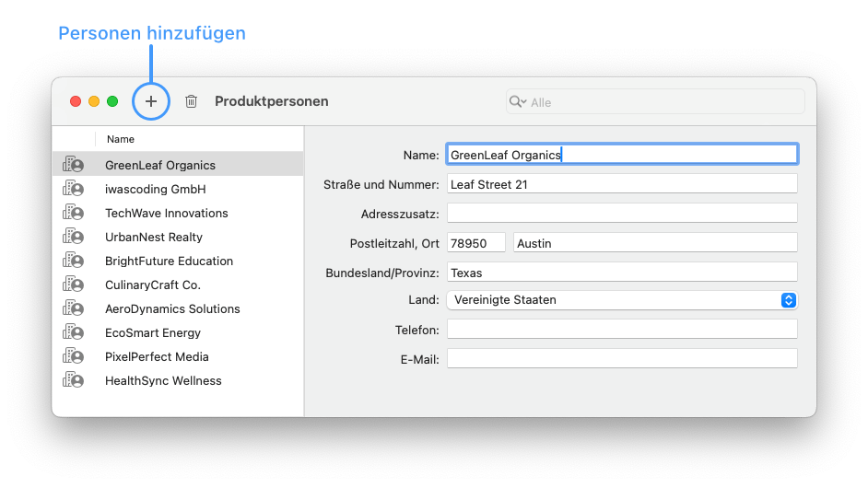This screenshot has height=488, width=868.
Task: Select UrbanNest Realty in the list
Action: (x=153, y=238)
